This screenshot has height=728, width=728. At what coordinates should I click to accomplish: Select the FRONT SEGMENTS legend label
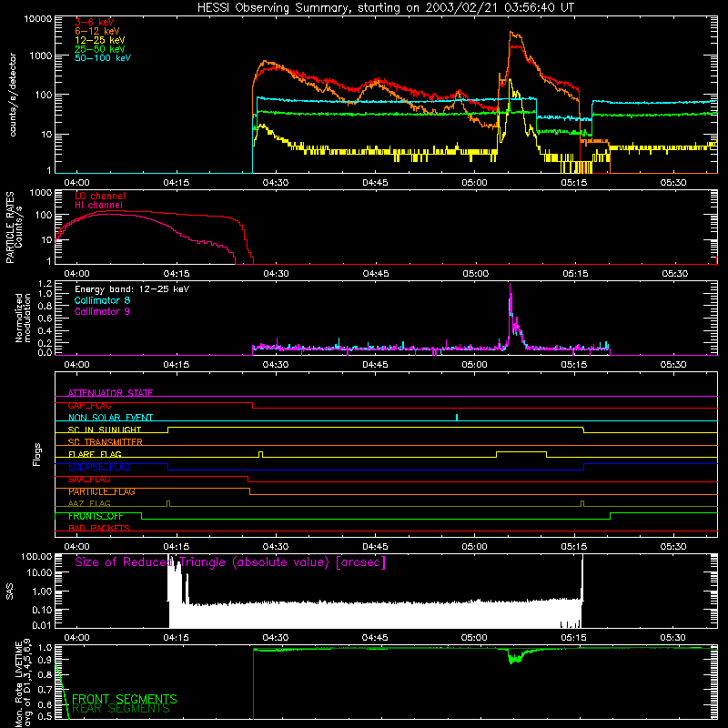coord(125,699)
